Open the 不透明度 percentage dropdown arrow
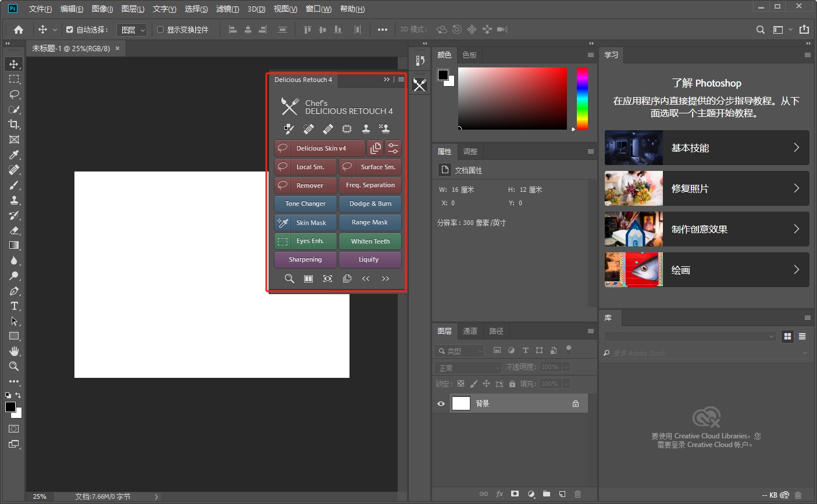The image size is (817, 504). pos(566,367)
